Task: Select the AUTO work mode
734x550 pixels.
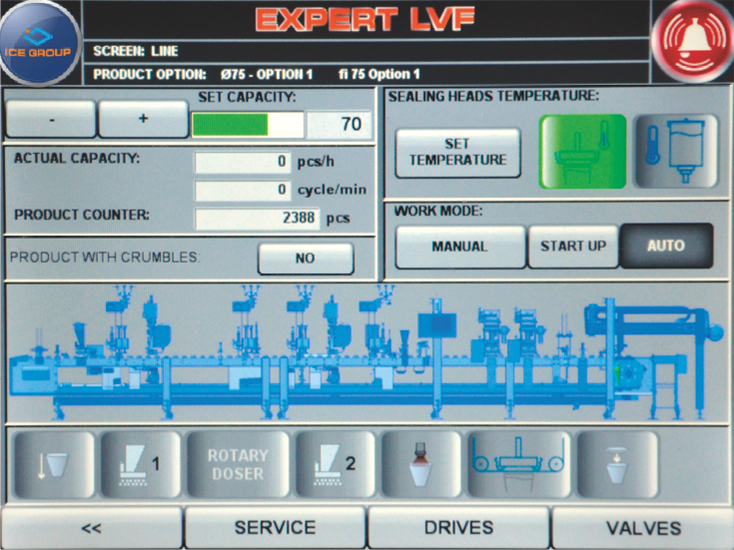Action: (667, 246)
